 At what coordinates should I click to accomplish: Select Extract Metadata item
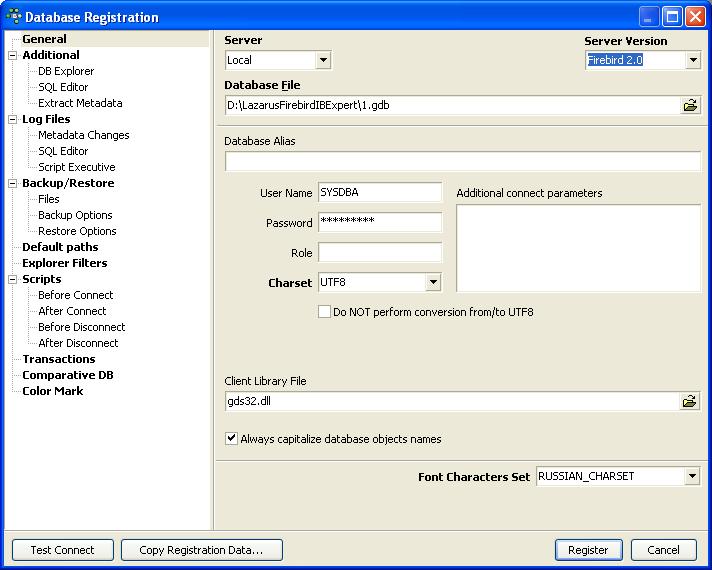(80, 103)
